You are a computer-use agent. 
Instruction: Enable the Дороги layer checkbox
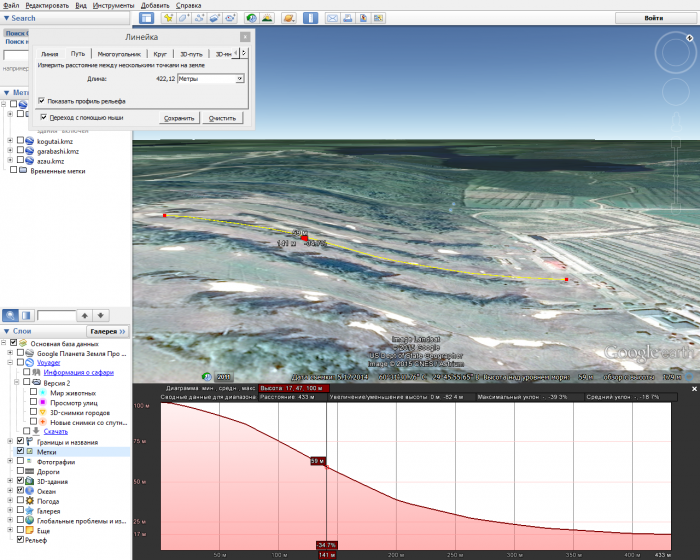coord(20,471)
